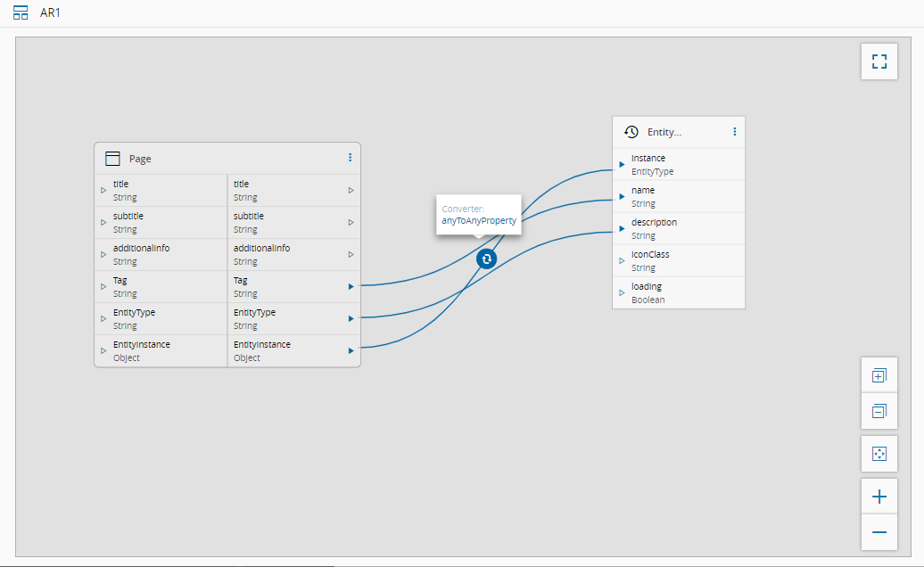Viewport: 924px width, 567px height.
Task: Click the AR1 title label
Action: click(51, 13)
